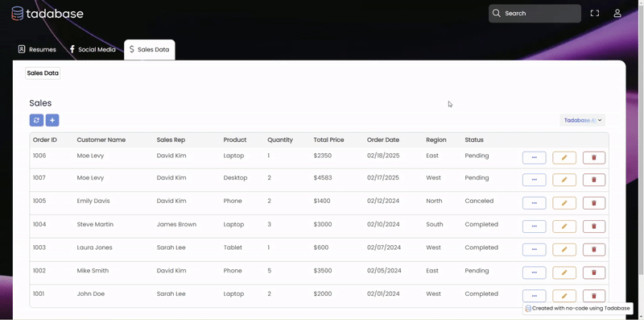Select the Sales Data tab
This screenshot has width=644, height=320.
(x=150, y=49)
